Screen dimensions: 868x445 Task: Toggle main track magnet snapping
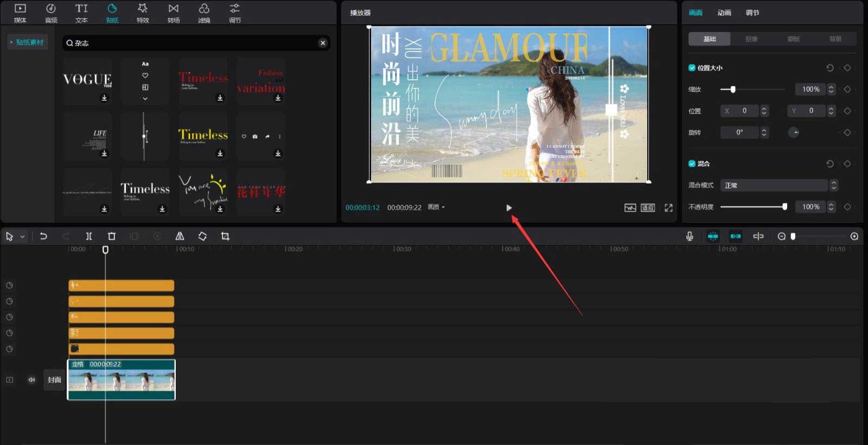point(713,236)
